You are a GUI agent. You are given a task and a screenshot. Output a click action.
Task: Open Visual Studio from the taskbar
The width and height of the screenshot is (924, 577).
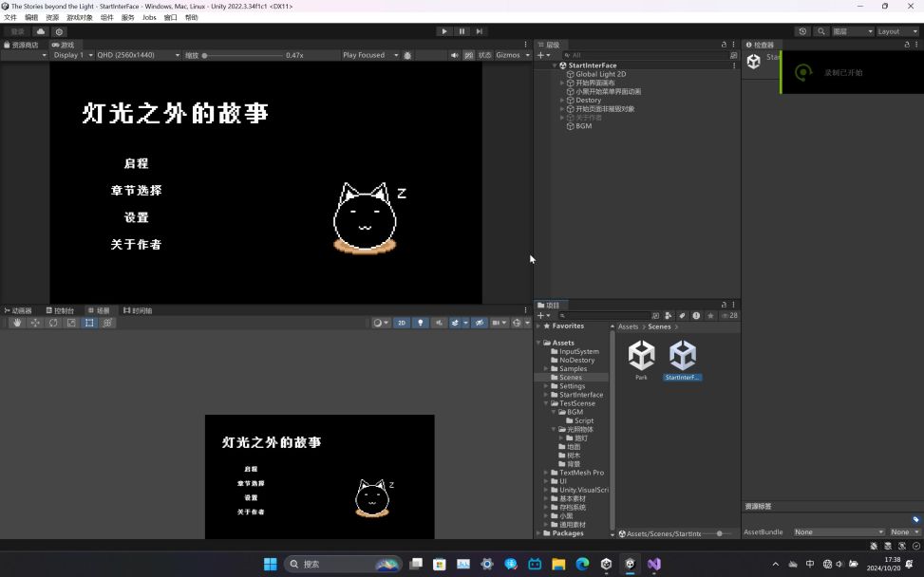tap(654, 564)
